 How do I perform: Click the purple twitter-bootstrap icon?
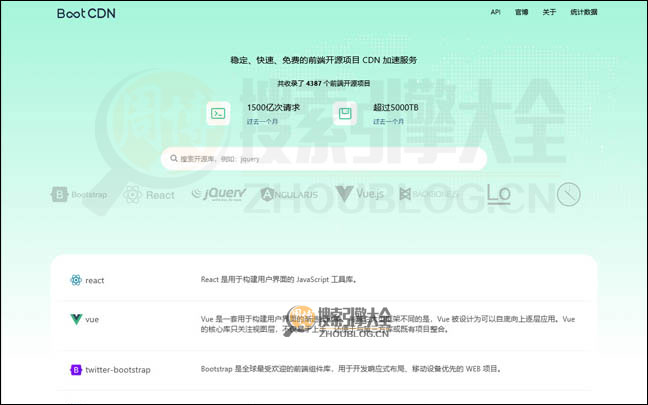coord(76,369)
